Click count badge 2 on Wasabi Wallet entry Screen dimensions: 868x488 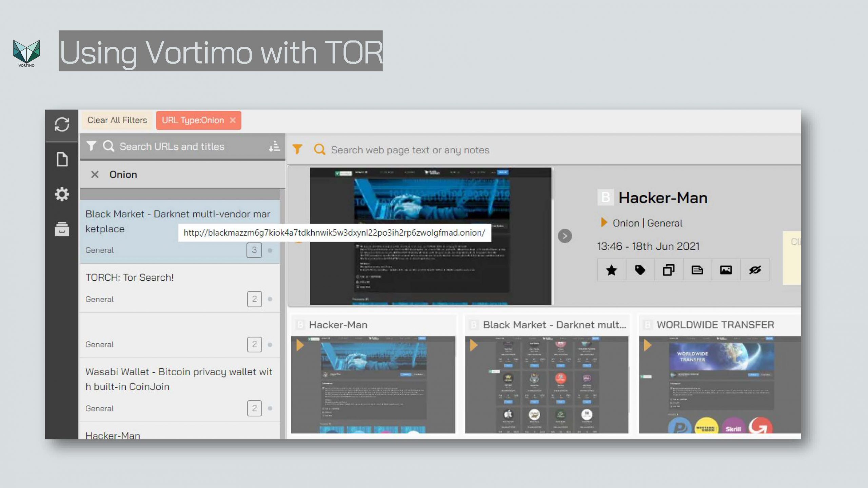tap(254, 408)
